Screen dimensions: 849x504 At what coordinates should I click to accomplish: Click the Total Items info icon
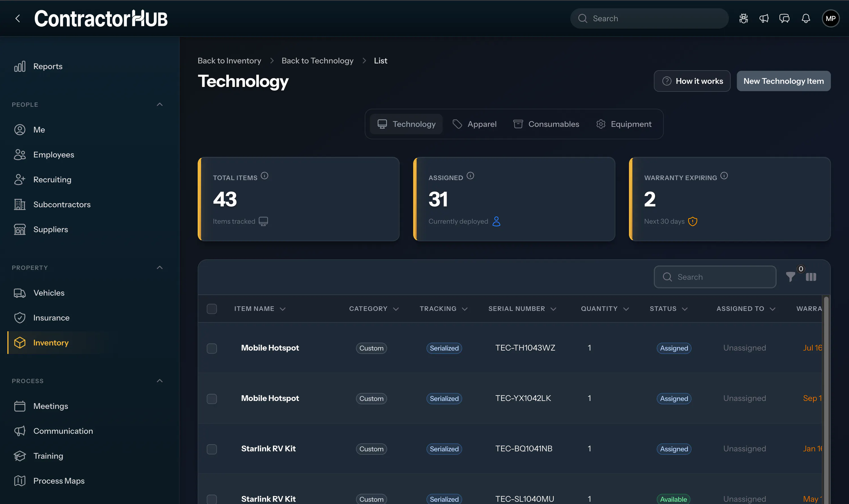point(264,176)
